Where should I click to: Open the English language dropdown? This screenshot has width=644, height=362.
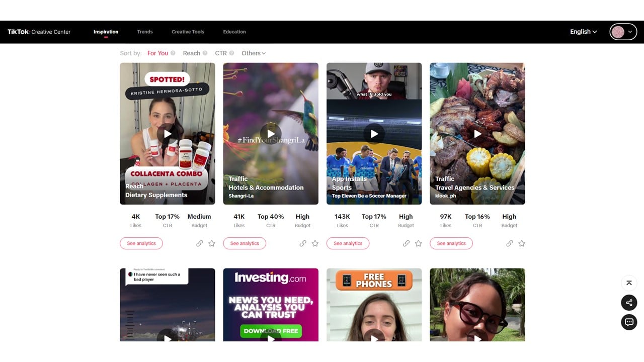pyautogui.click(x=583, y=32)
